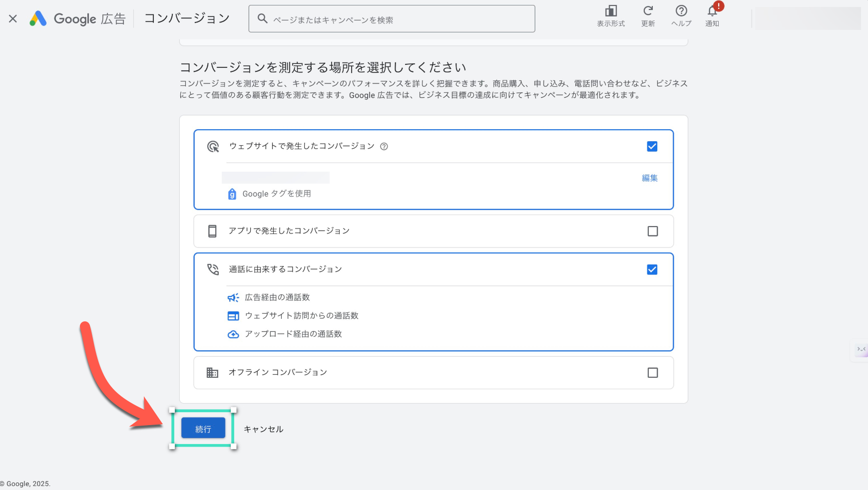Click the browser icon for ウェブサイト訪問からの通話数
Viewport: 868px width, 490px height.
click(233, 315)
